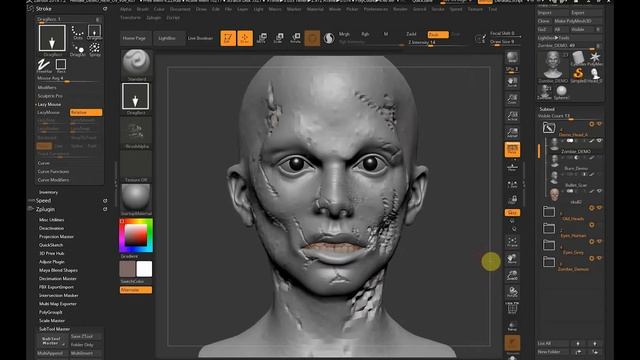Click the Scroll canvas icon in right shelf
This screenshot has width=640, height=360.
(x=512, y=82)
